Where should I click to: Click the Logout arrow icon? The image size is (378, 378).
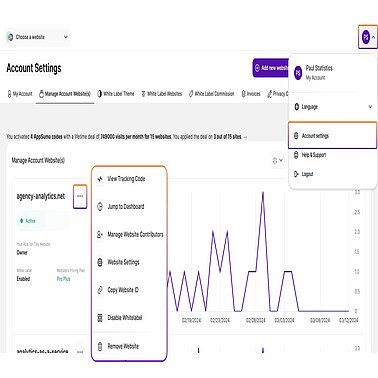(x=296, y=174)
